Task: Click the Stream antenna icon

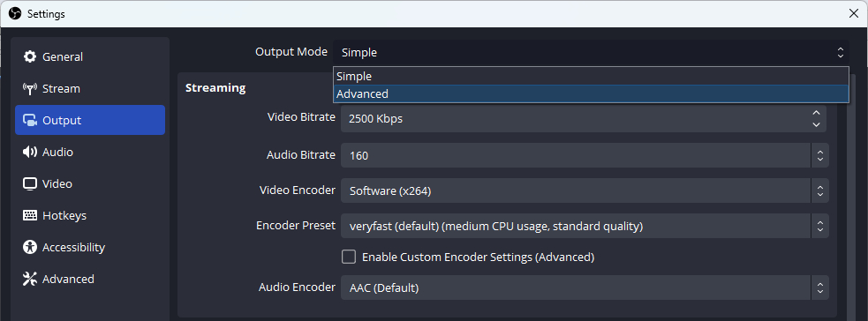Action: pyautogui.click(x=29, y=88)
